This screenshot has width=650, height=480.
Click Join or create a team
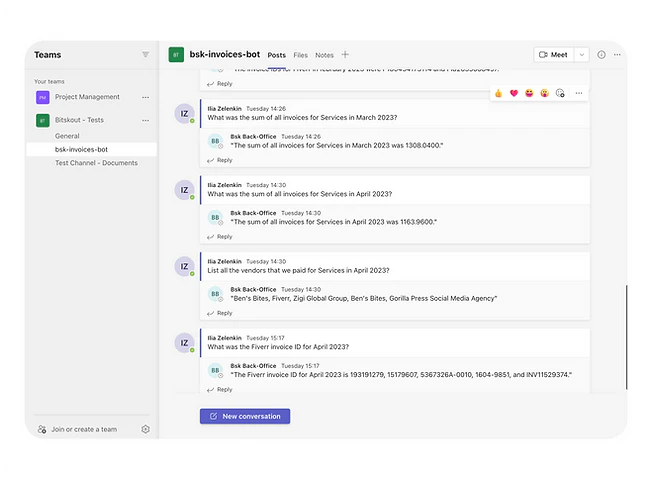[x=85, y=429]
